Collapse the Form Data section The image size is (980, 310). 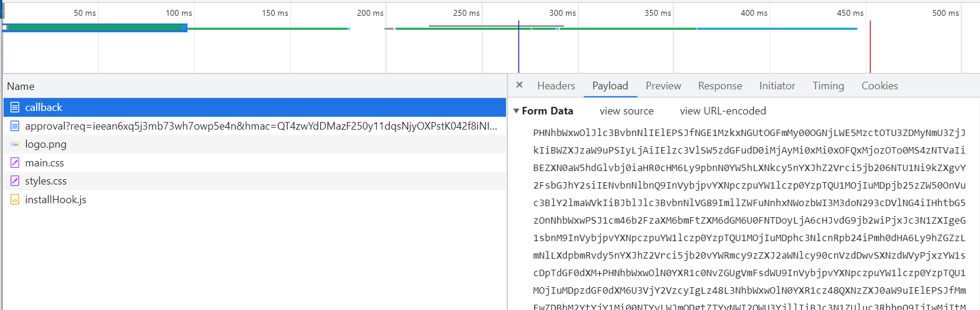(x=516, y=111)
